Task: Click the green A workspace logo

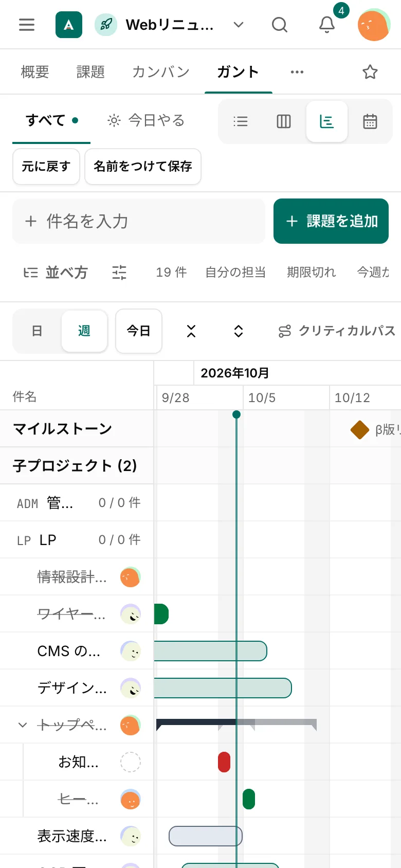Action: (69, 25)
